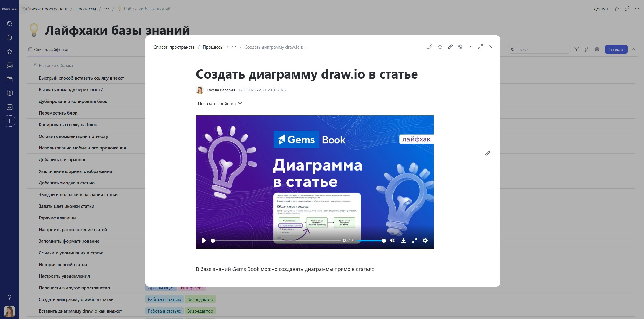Click Визредактор tag in Вставить диаграмму row
Image resolution: width=644 pixels, height=319 pixels.
point(200,311)
